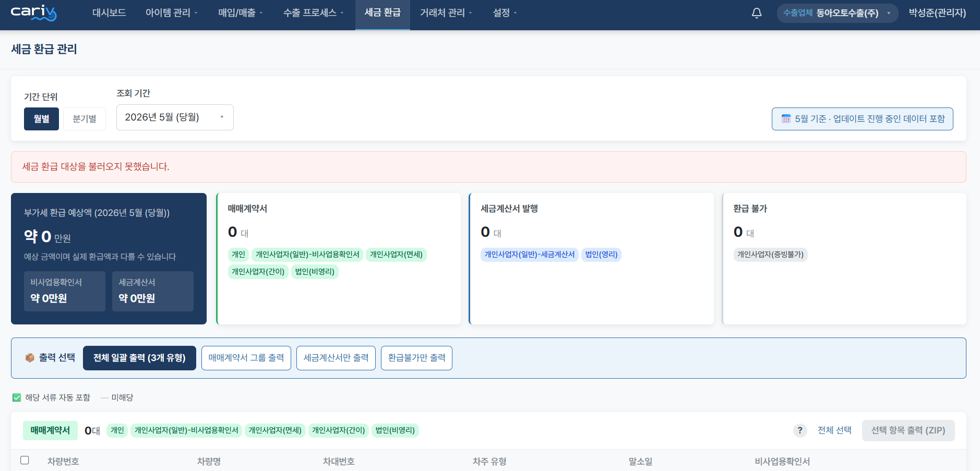The height and width of the screenshot is (471, 980).
Task: Click the 차량명 column header
Action: tap(209, 462)
